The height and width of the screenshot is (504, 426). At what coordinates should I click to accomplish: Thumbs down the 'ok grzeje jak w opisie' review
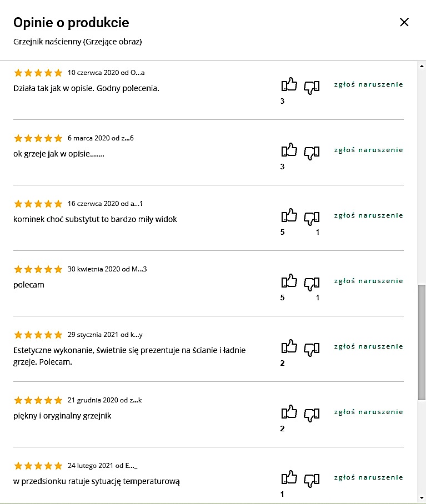pyautogui.click(x=312, y=153)
